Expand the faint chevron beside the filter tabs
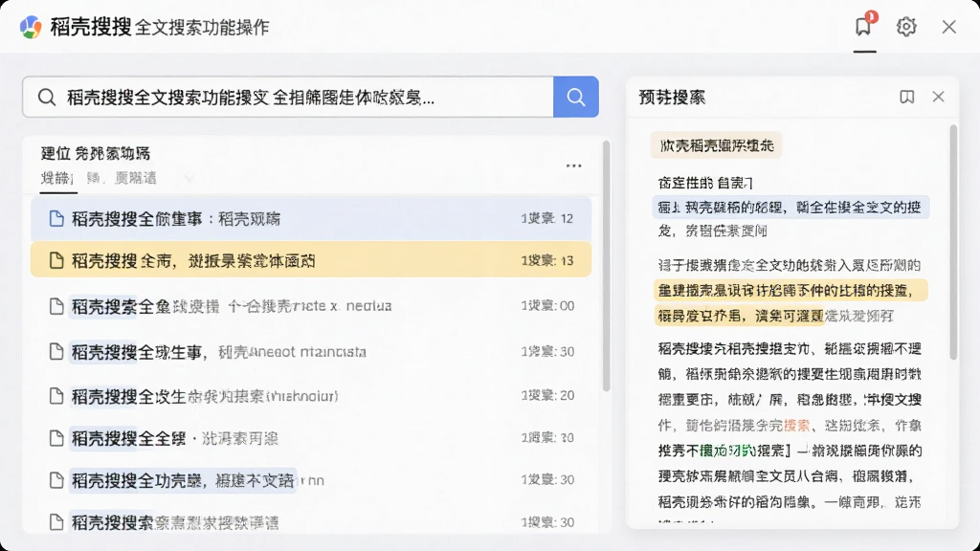This screenshot has width=980, height=551. point(189,179)
